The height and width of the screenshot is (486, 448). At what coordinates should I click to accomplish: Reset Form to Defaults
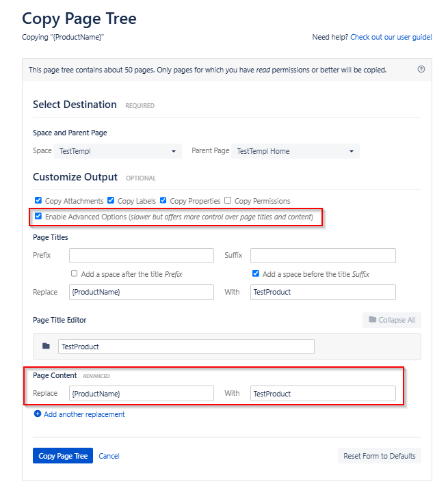coord(380,456)
